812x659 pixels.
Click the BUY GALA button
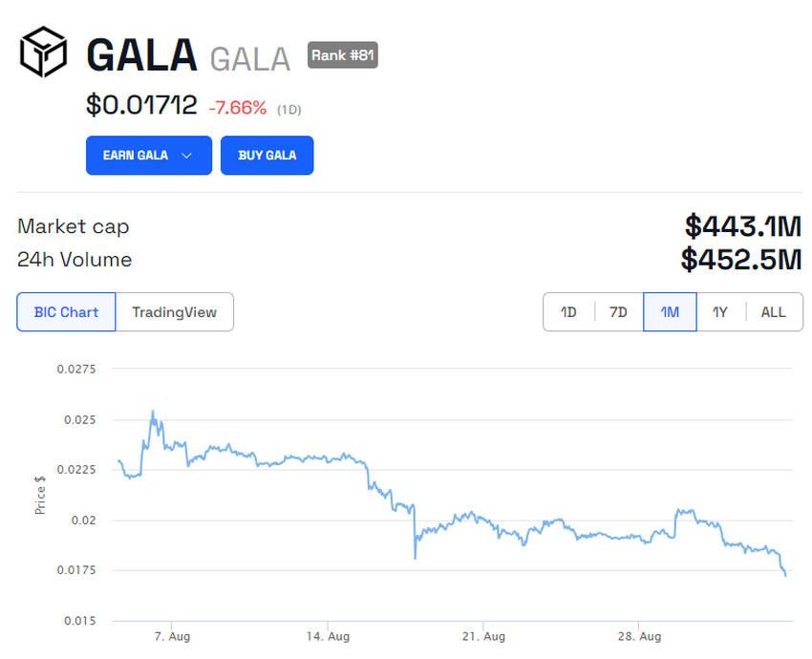click(267, 155)
